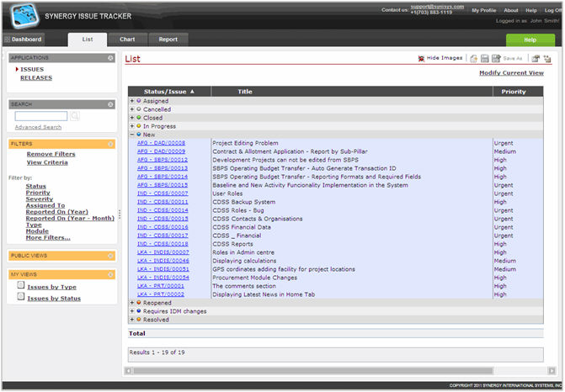Filter by Reported On (Year) link
The image size is (565, 392).
pyautogui.click(x=57, y=212)
